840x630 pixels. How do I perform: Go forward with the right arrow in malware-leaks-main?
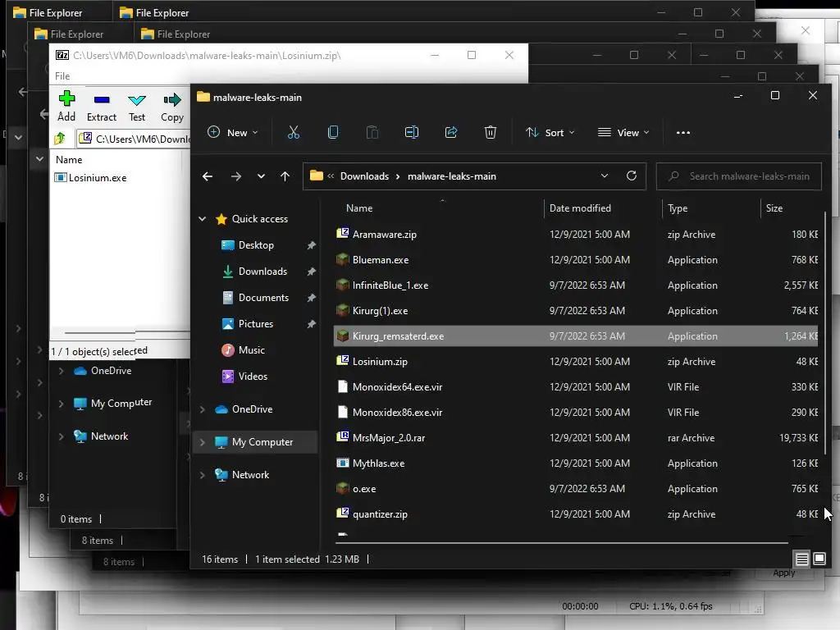tap(235, 176)
